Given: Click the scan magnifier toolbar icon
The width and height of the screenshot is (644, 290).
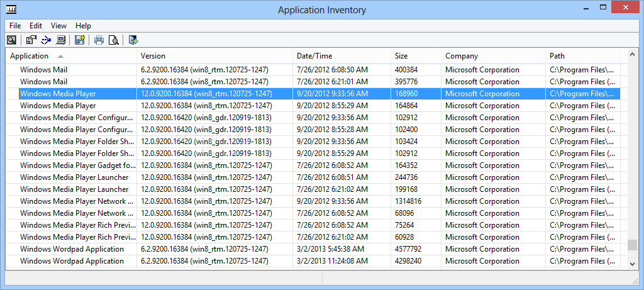Looking at the screenshot, I should (x=11, y=40).
